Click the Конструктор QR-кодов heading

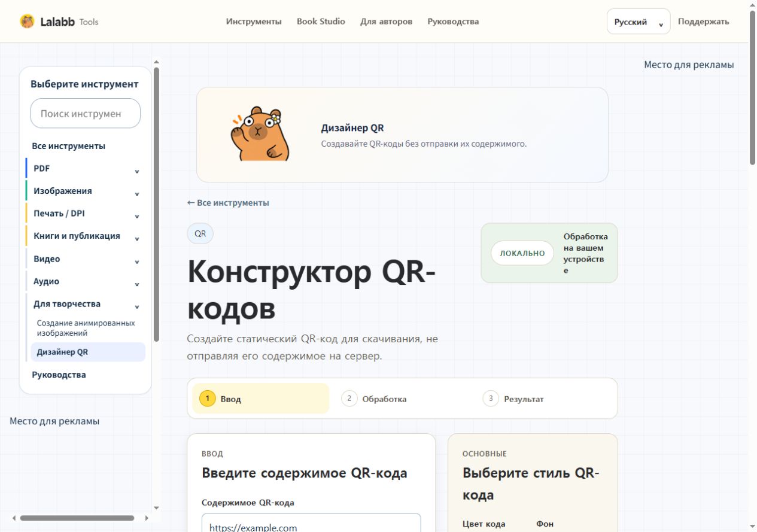click(311, 290)
